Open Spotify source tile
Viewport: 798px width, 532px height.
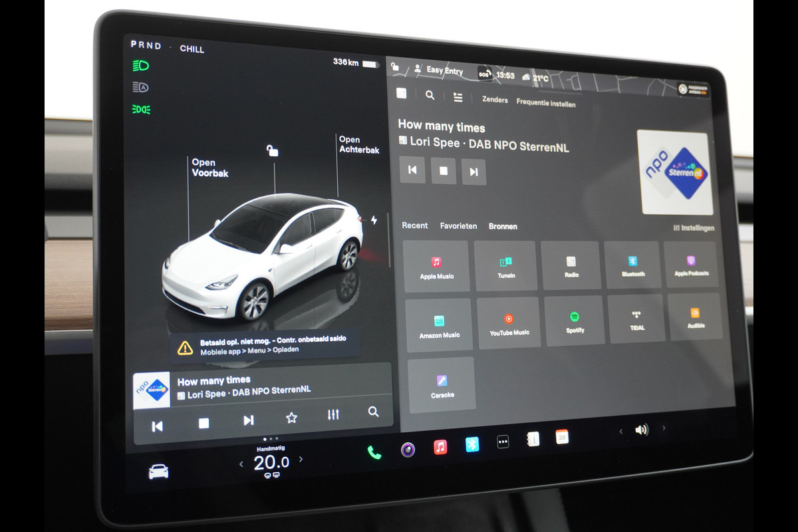[575, 321]
